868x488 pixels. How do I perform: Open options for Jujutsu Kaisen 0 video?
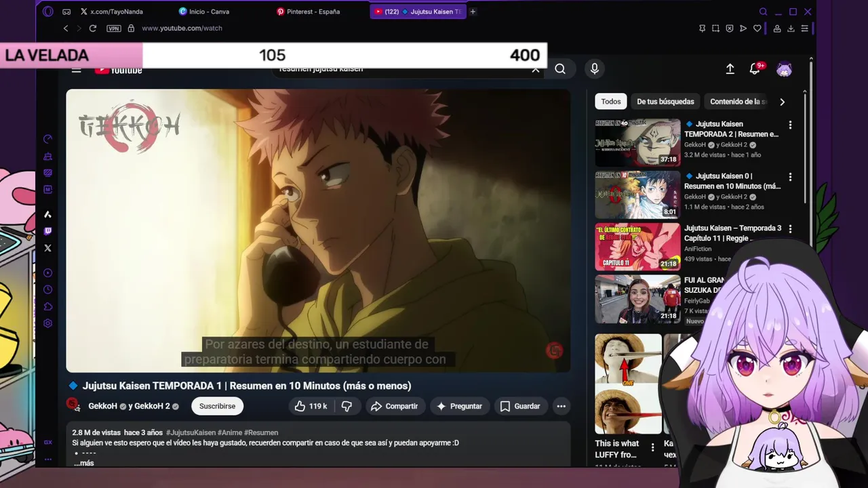pyautogui.click(x=790, y=177)
